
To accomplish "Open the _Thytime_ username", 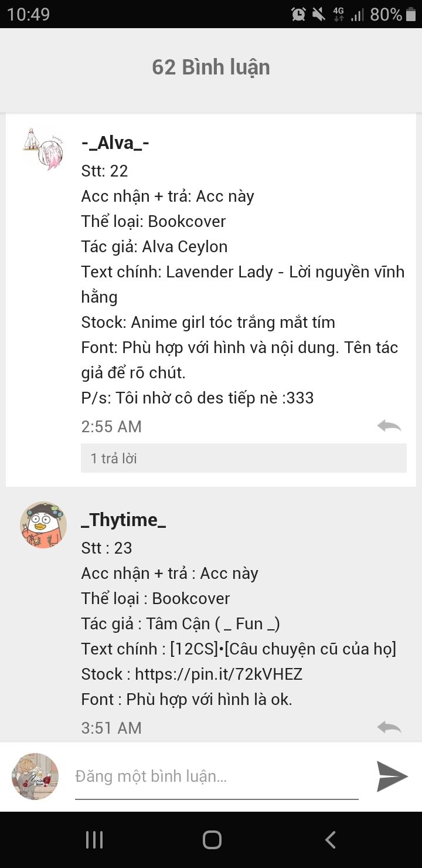I will pos(124,520).
